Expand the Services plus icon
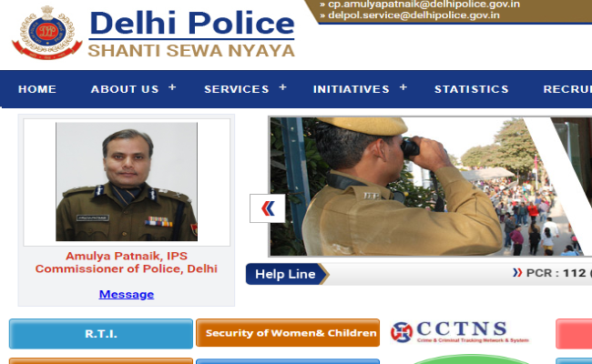Screen dimensions: 592x364 [282, 87]
